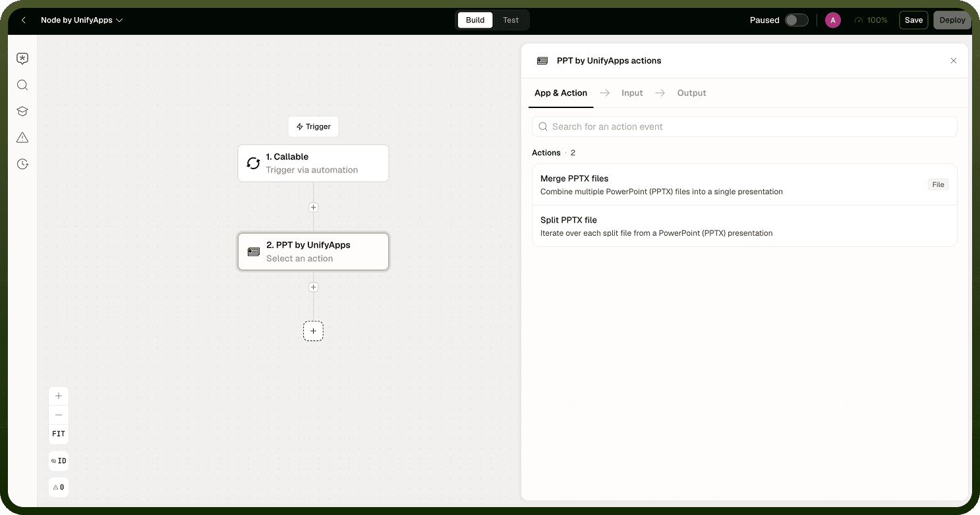The width and height of the screenshot is (980, 515).
Task: Open the warning triangle icon in sidebar
Action: (22, 138)
